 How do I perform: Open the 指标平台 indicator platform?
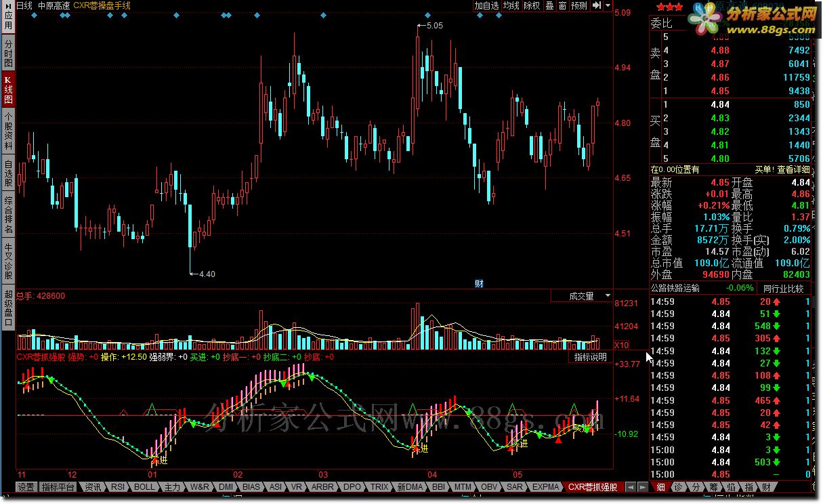[57, 486]
